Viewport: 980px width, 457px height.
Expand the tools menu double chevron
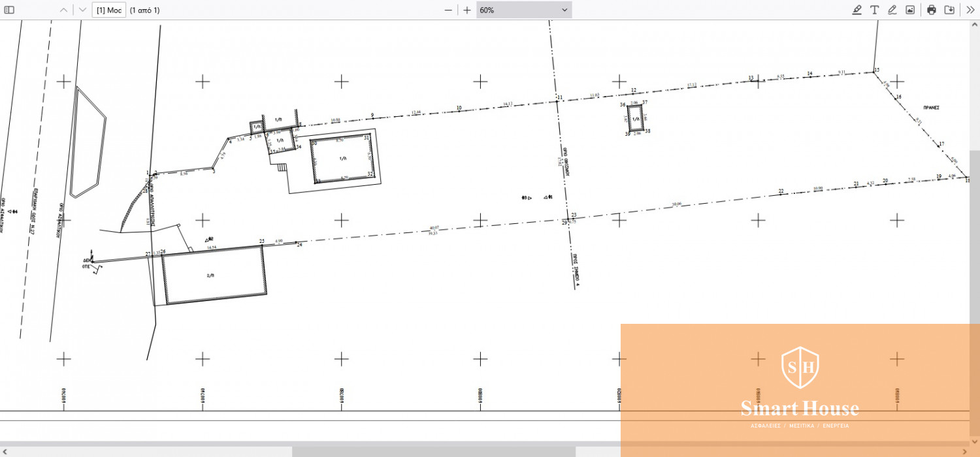pyautogui.click(x=970, y=10)
